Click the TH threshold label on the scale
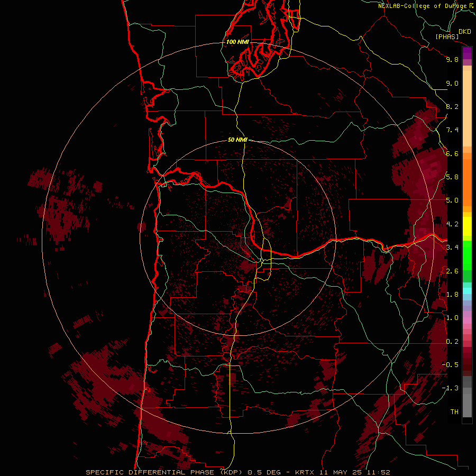This screenshot has height=476, width=476. point(454,412)
